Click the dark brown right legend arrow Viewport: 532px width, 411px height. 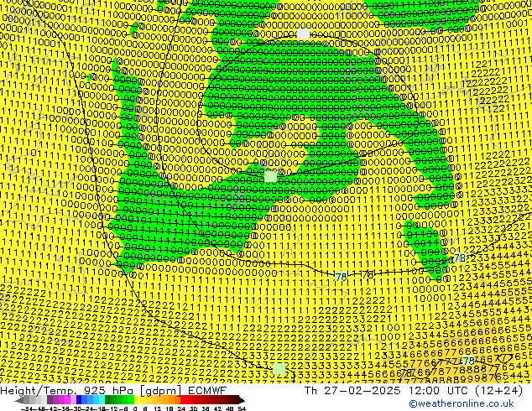tap(242, 400)
